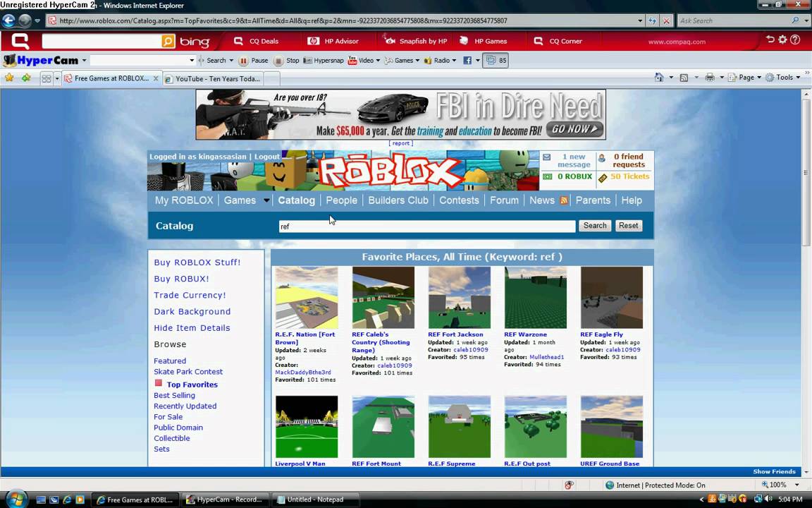The height and width of the screenshot is (508, 812).
Task: Open the Games toolbar dropdown
Action: point(402,61)
